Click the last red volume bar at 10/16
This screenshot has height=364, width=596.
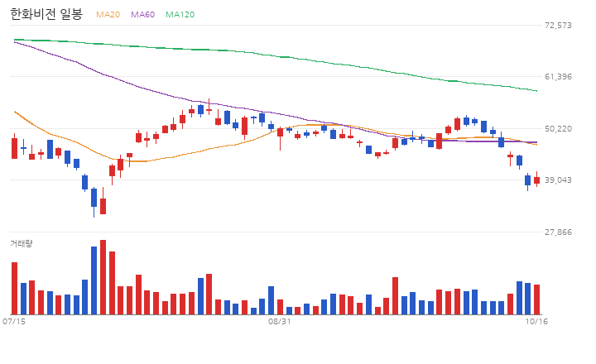click(536, 299)
